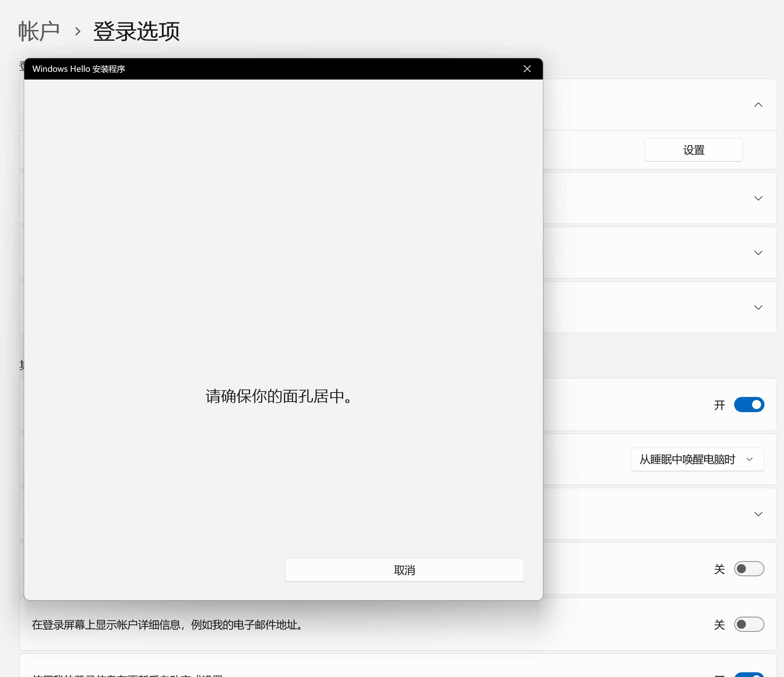The height and width of the screenshot is (677, 784).
Task: Click the 设置 button to configure sign-in
Action: click(x=693, y=150)
